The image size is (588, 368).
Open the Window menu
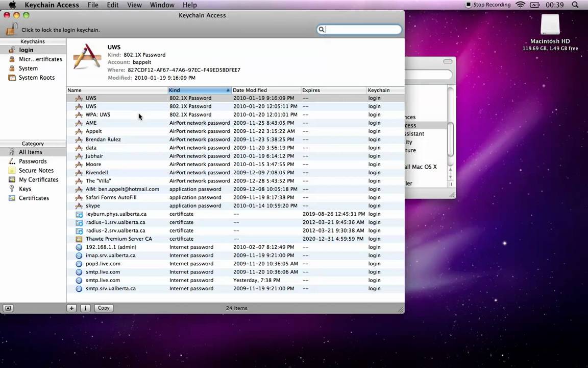click(162, 5)
